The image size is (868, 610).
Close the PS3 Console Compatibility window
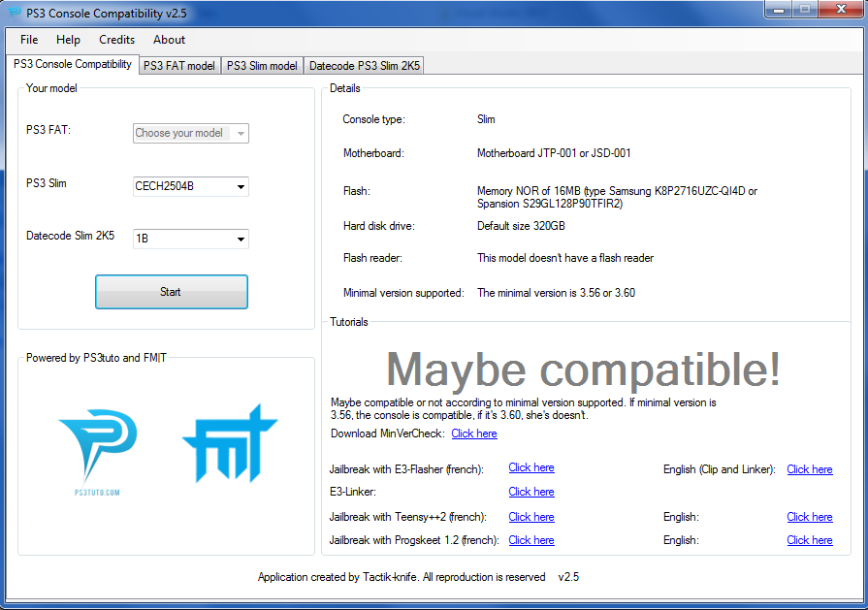point(840,10)
